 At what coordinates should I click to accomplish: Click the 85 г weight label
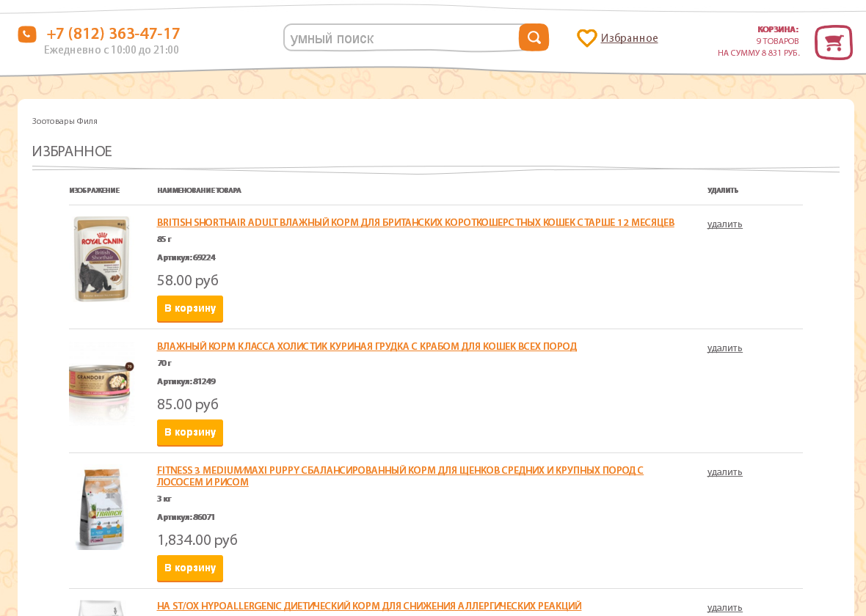(x=164, y=239)
